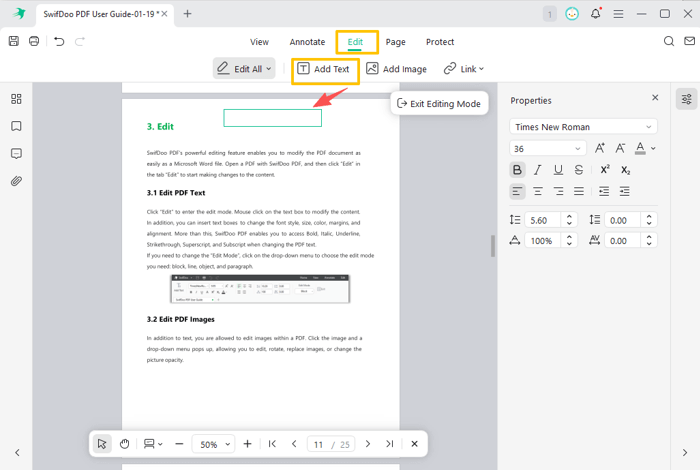This screenshot has width=700, height=470.
Task: Open the comments sidebar icon
Action: (x=16, y=154)
